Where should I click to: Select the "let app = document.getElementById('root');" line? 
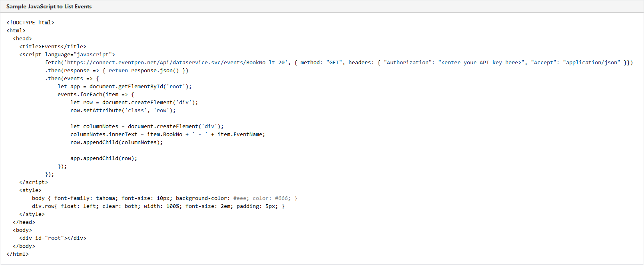coord(125,87)
